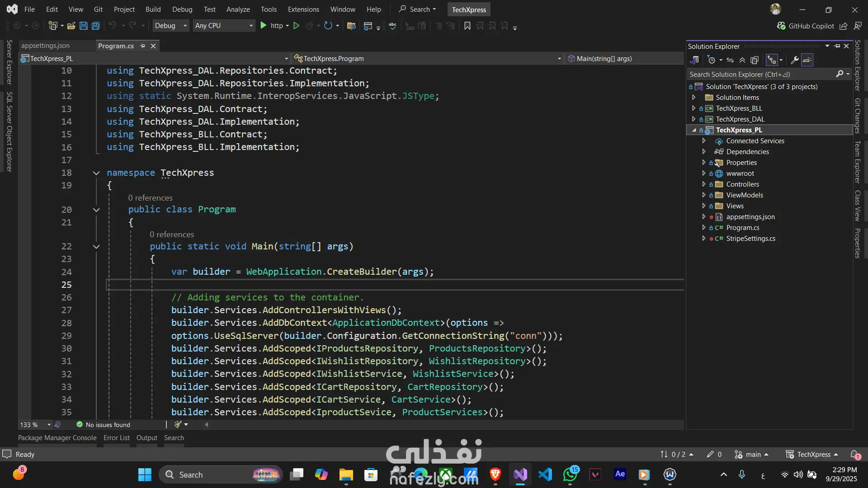Viewport: 868px width, 488px height.
Task: Click the Save All toolbar icon
Action: (x=96, y=26)
